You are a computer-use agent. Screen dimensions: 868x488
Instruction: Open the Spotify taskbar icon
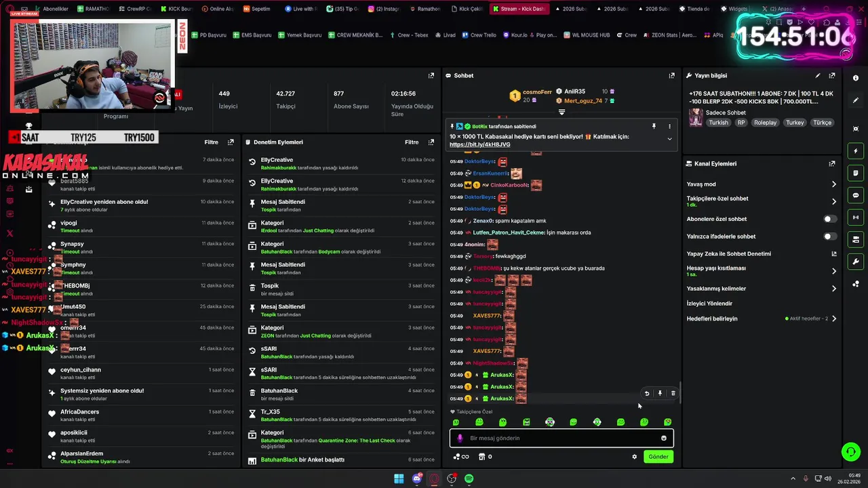point(469,479)
